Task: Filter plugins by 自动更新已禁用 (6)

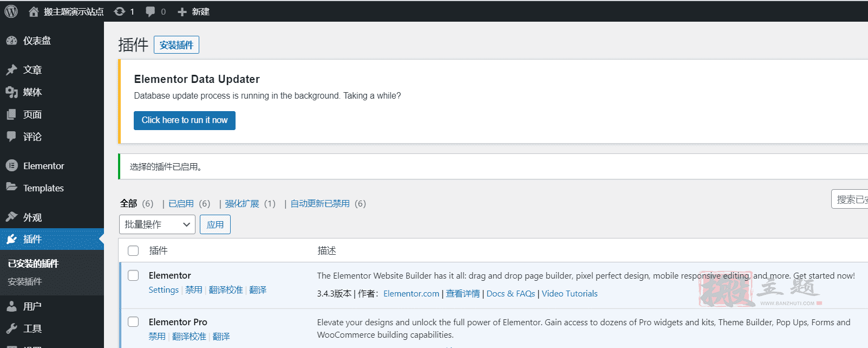Action: tap(328, 203)
